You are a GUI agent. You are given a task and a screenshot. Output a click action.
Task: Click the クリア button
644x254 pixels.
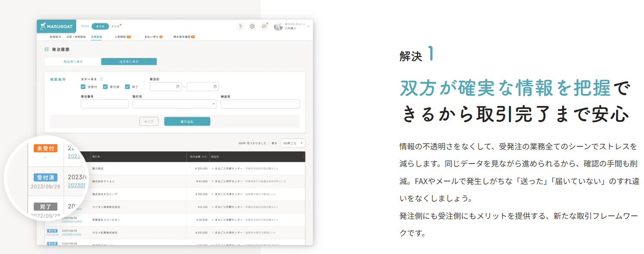(149, 121)
